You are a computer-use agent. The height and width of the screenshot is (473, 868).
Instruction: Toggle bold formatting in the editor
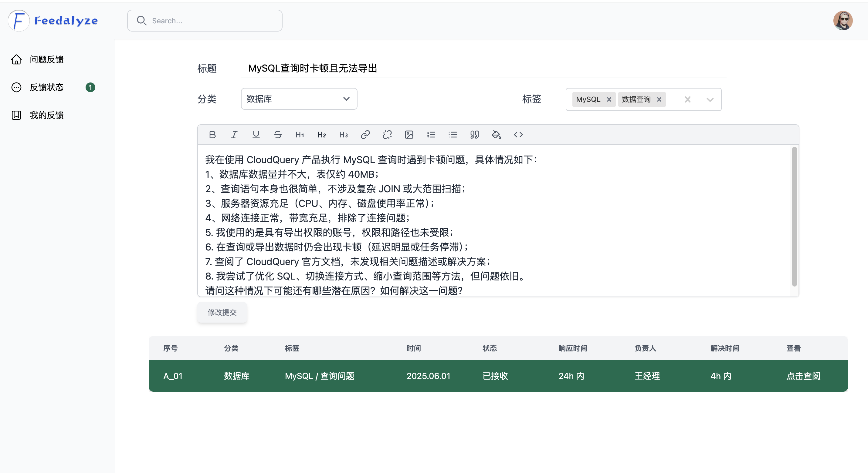click(x=212, y=135)
